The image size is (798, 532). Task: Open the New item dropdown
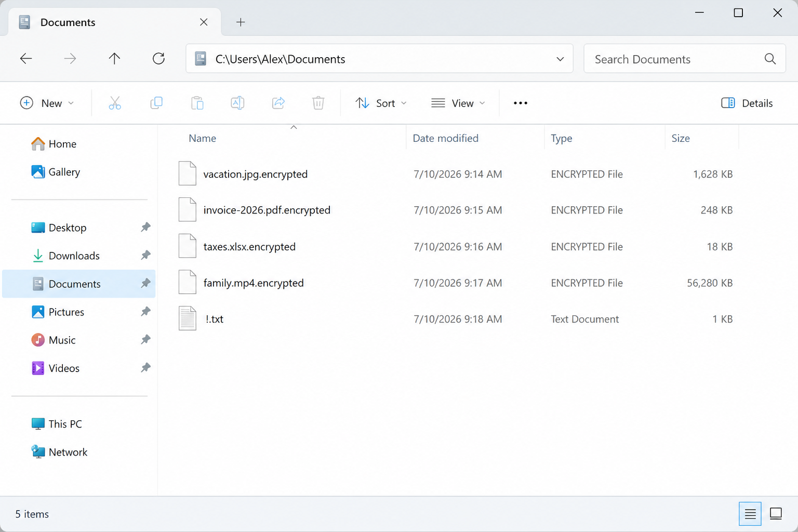[47, 103]
